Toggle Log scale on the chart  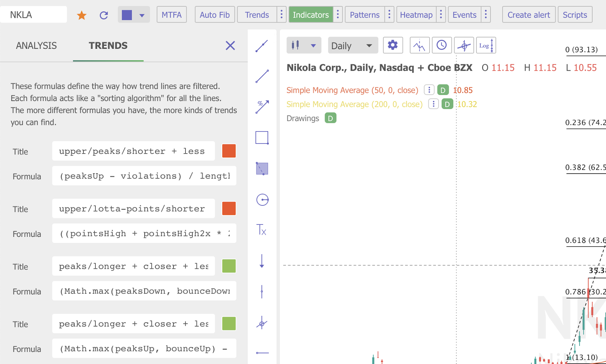click(x=486, y=45)
